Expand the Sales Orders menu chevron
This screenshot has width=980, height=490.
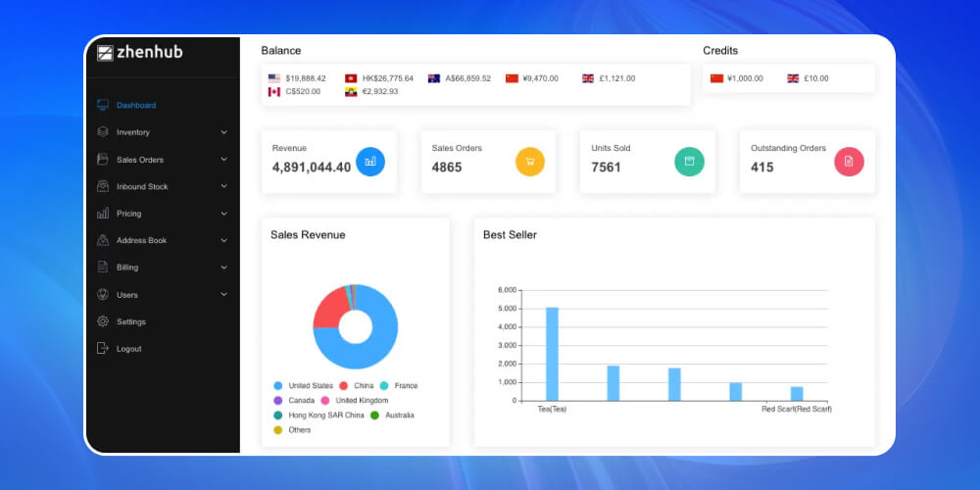tap(224, 160)
